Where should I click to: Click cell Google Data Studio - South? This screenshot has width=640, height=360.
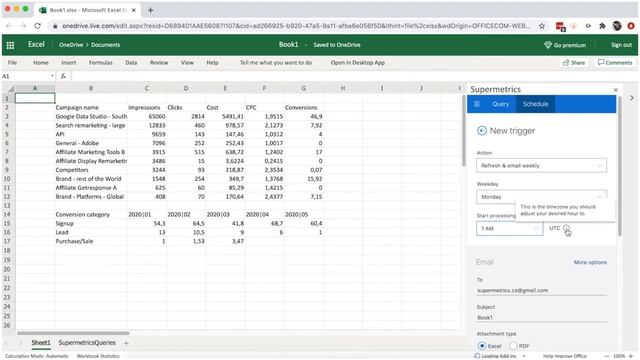click(91, 117)
